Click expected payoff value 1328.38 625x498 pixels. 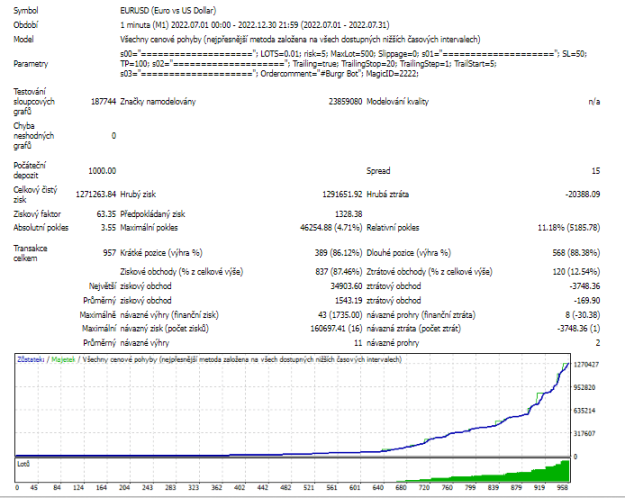(348, 214)
